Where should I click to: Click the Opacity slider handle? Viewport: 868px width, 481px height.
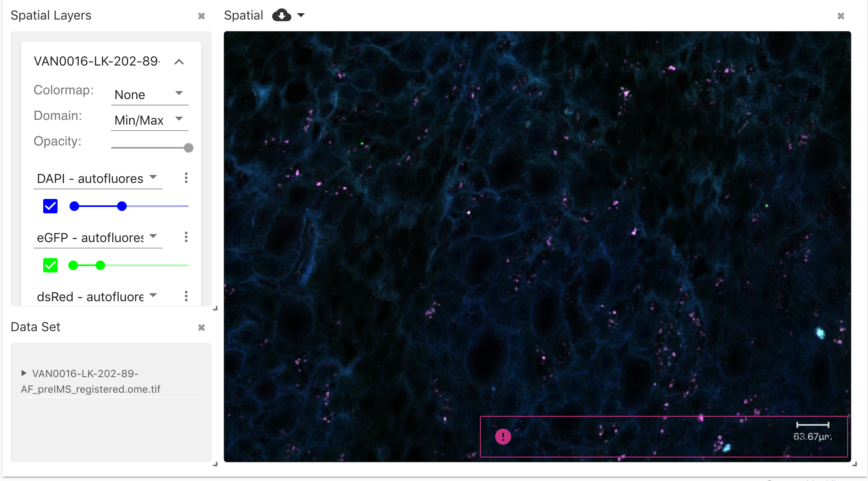click(188, 148)
